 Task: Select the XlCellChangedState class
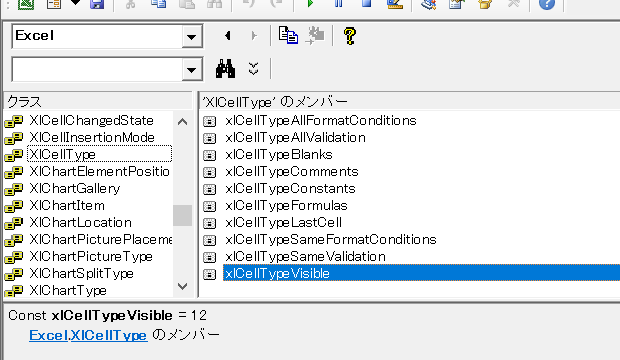pos(91,120)
